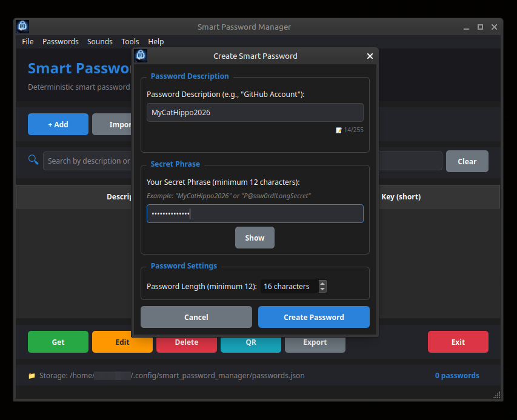Screen dimensions: 517x420
Task: Click the + Add button
Action: (58, 124)
